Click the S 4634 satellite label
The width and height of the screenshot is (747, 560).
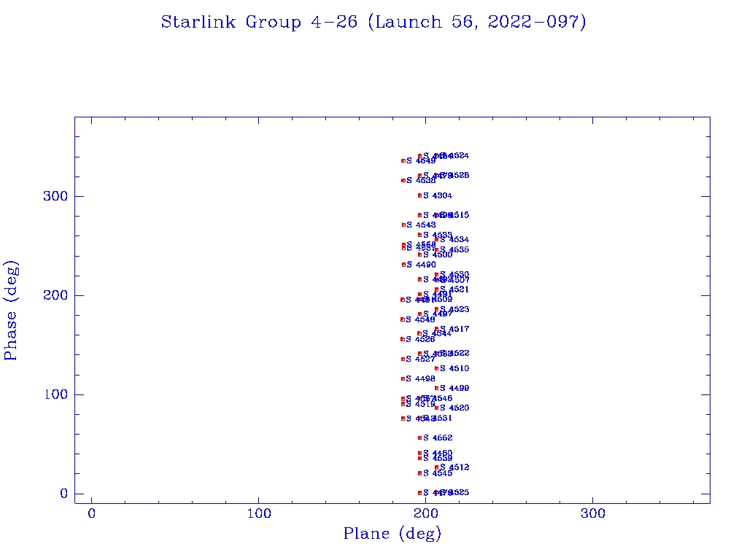click(x=454, y=239)
